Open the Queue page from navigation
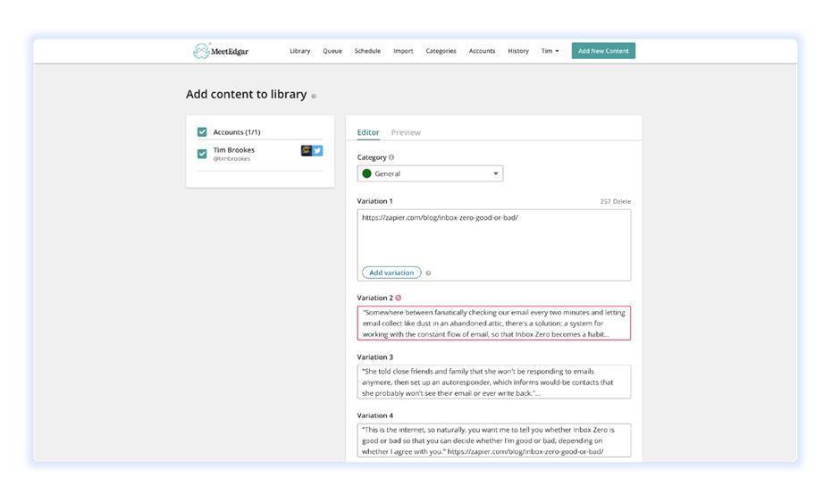Screen dimensions: 840x504 pyautogui.click(x=332, y=51)
